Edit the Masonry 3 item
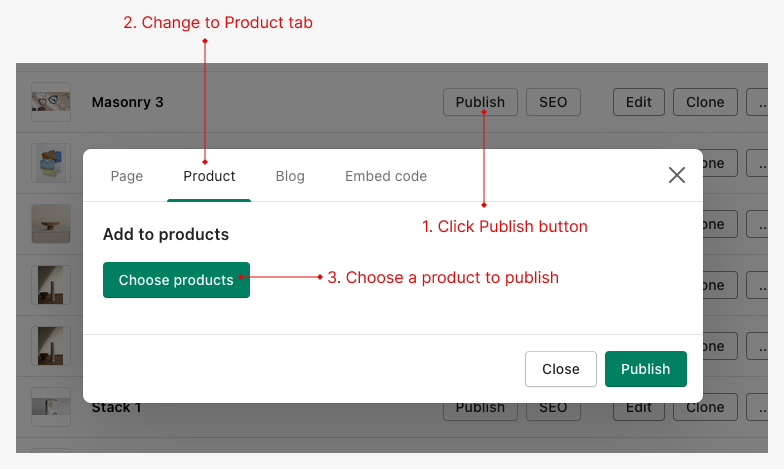Screen dimensions: 784x469 pos(638,102)
